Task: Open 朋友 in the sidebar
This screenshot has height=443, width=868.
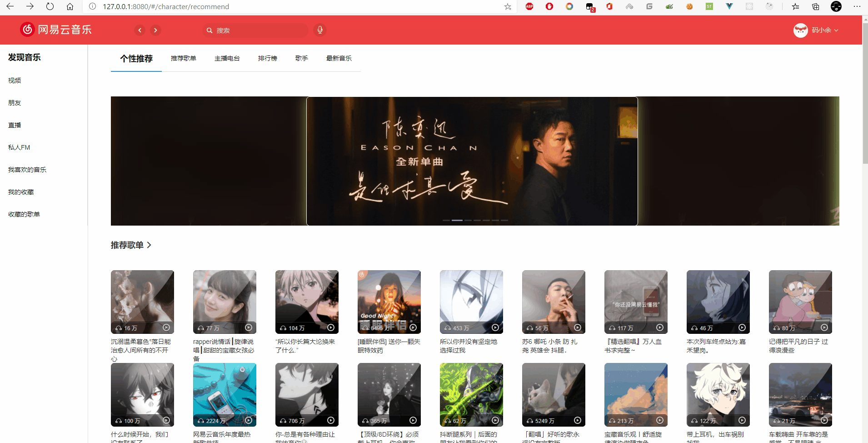Action: tap(15, 103)
